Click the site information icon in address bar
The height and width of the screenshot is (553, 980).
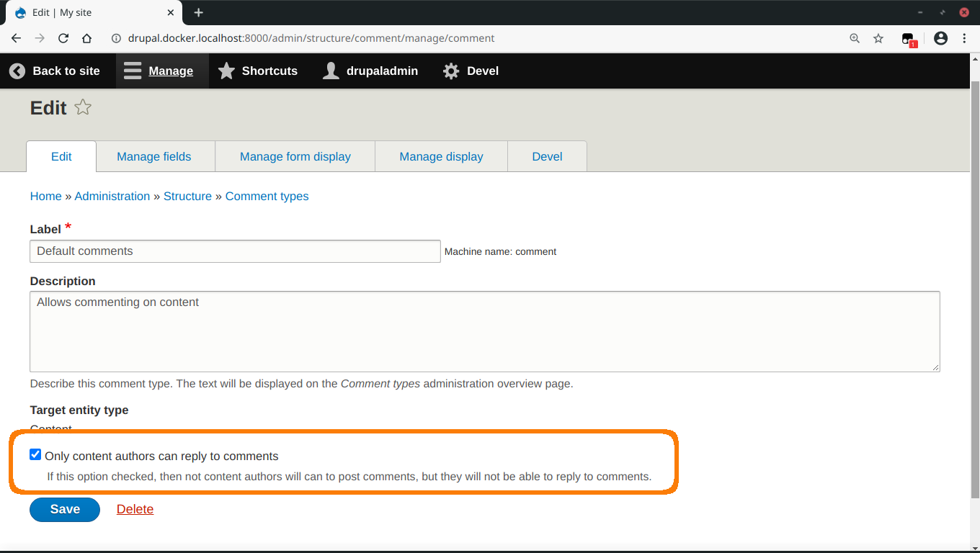click(x=116, y=38)
